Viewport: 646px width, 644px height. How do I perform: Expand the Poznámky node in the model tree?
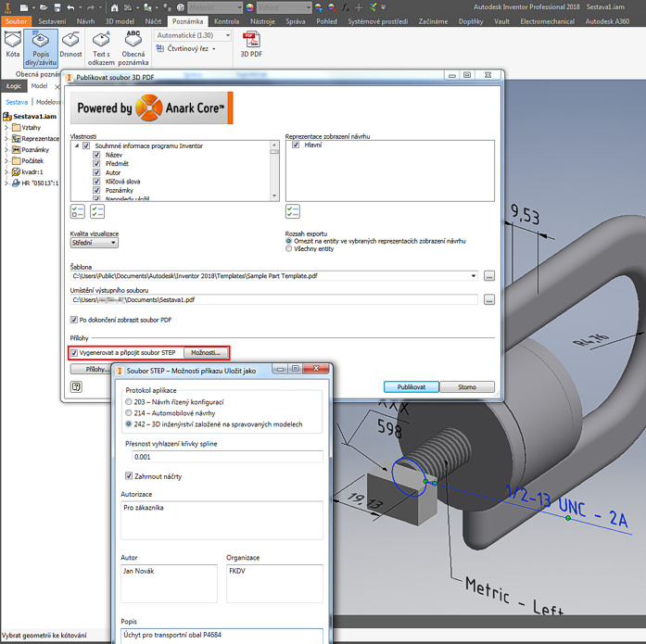[6, 150]
